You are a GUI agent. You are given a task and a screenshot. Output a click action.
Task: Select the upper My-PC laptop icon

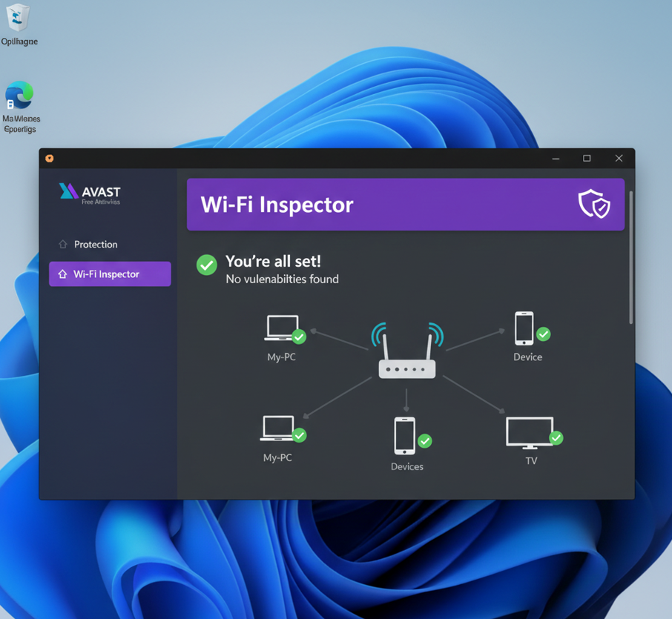282,328
